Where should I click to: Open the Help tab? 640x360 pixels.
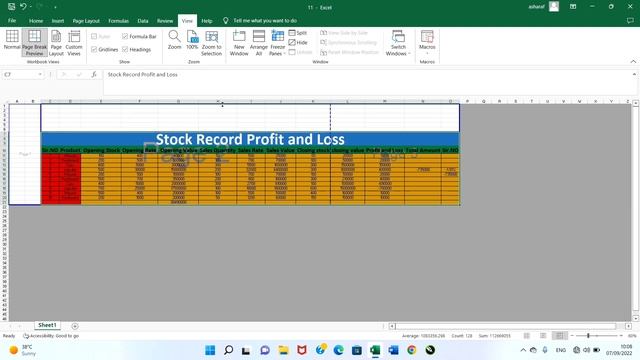coord(207,20)
